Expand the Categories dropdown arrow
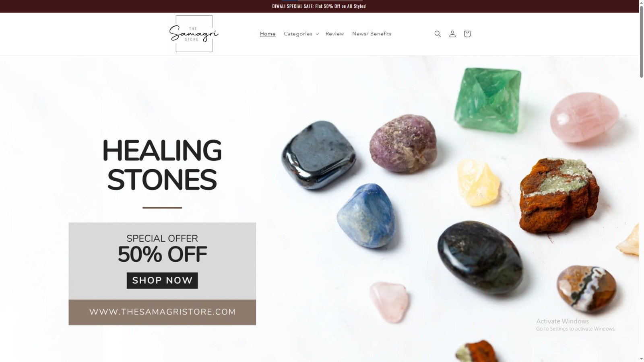 tap(317, 34)
